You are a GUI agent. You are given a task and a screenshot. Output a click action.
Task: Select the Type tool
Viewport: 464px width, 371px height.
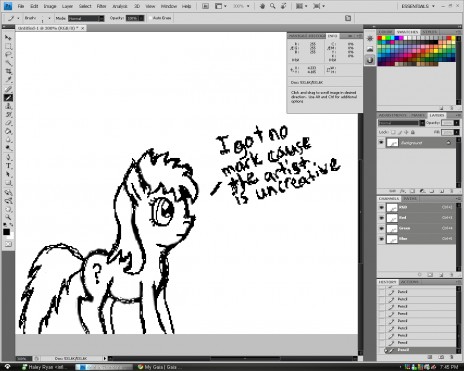pos(8,166)
